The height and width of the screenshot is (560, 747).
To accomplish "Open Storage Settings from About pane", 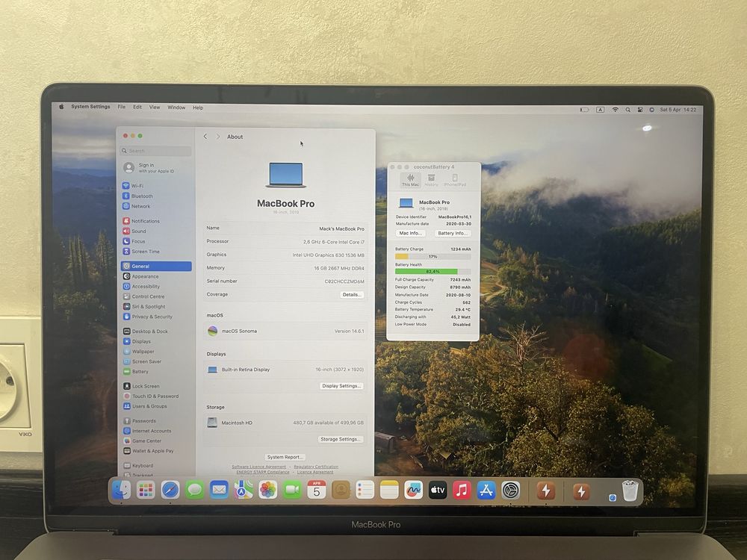I will 341,439.
